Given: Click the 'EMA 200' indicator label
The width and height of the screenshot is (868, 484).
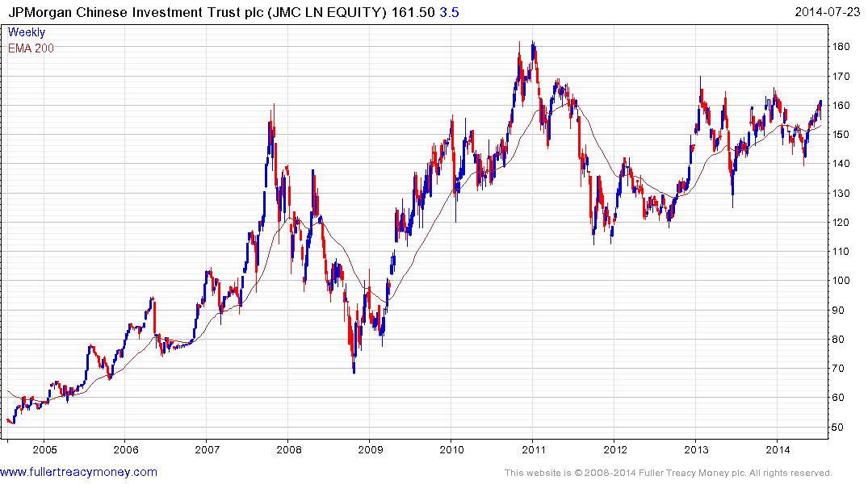Looking at the screenshot, I should coord(31,48).
